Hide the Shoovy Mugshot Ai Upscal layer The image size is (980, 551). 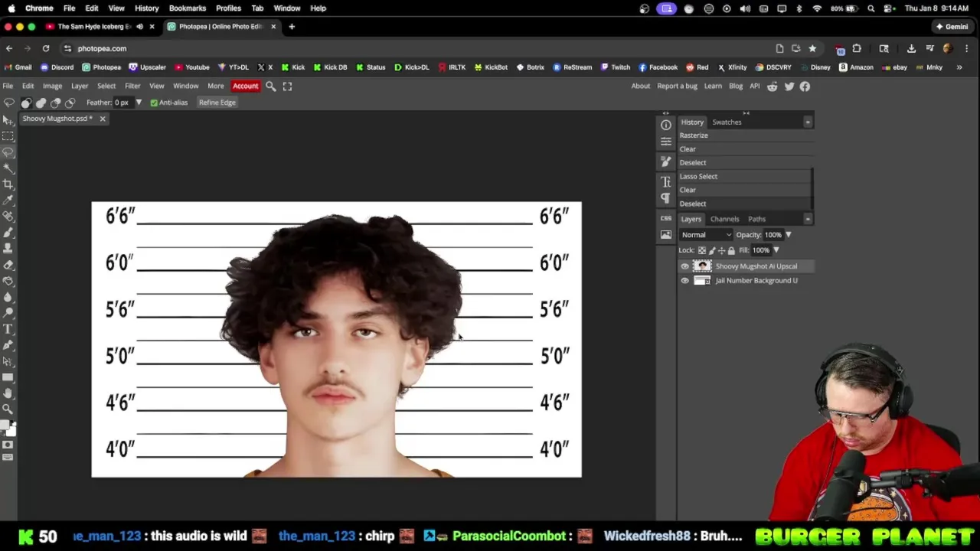coord(684,266)
